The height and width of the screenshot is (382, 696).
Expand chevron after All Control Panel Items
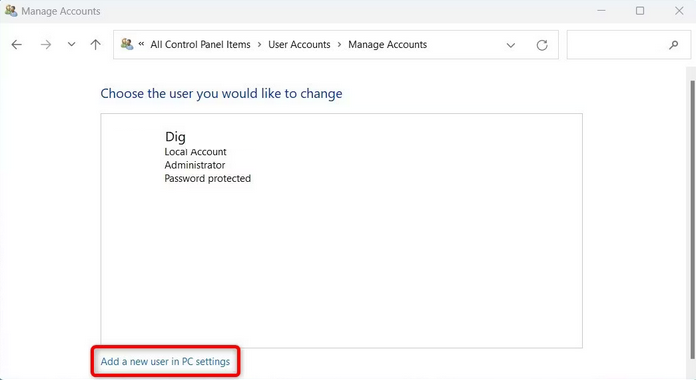coord(259,44)
